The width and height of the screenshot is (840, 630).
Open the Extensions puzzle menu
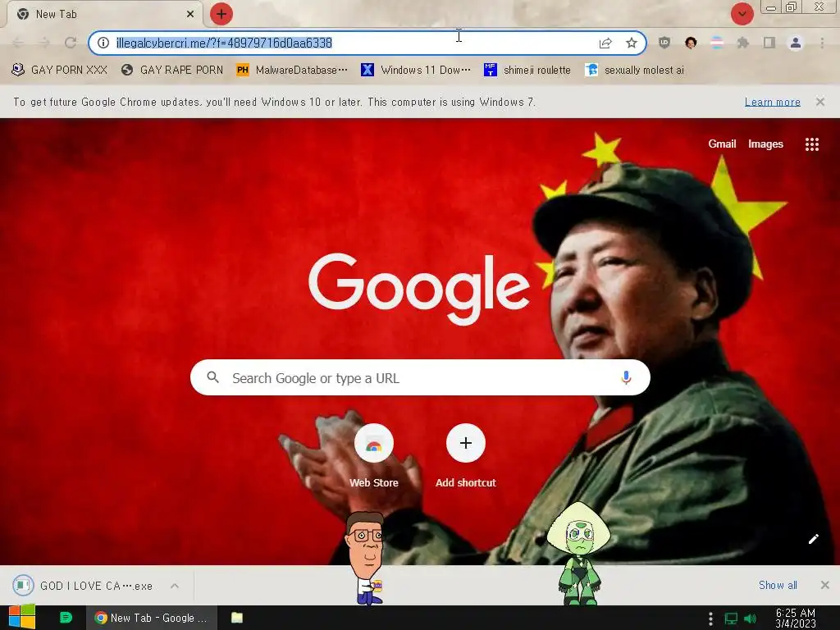[743, 43]
